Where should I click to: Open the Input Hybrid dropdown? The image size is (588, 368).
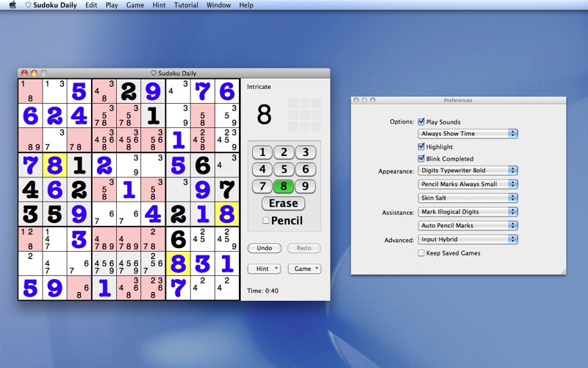[x=467, y=239]
